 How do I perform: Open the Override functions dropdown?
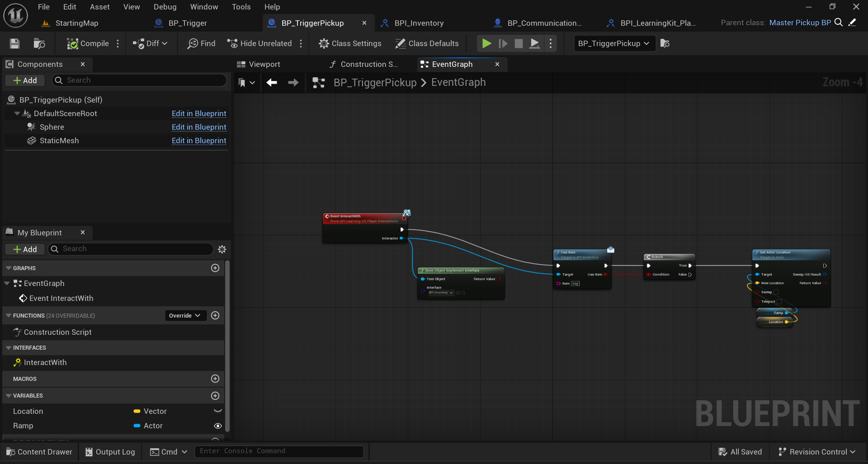point(185,315)
